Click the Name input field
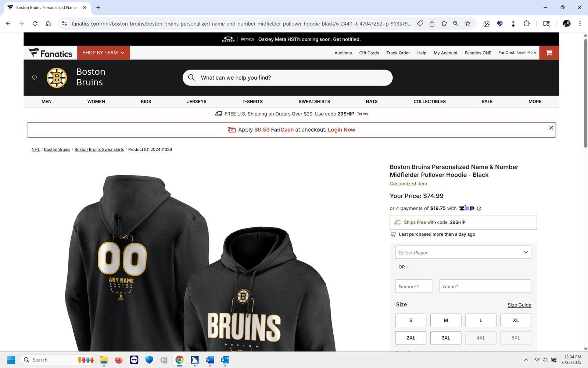Viewport: 588px width, 368px height. [485, 286]
